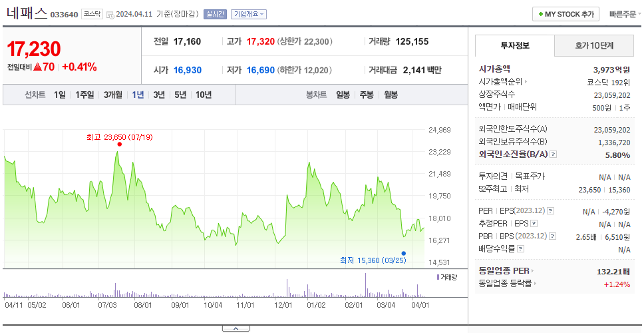
Task: Click the 코스닥 192위 rank value
Action: point(609,82)
